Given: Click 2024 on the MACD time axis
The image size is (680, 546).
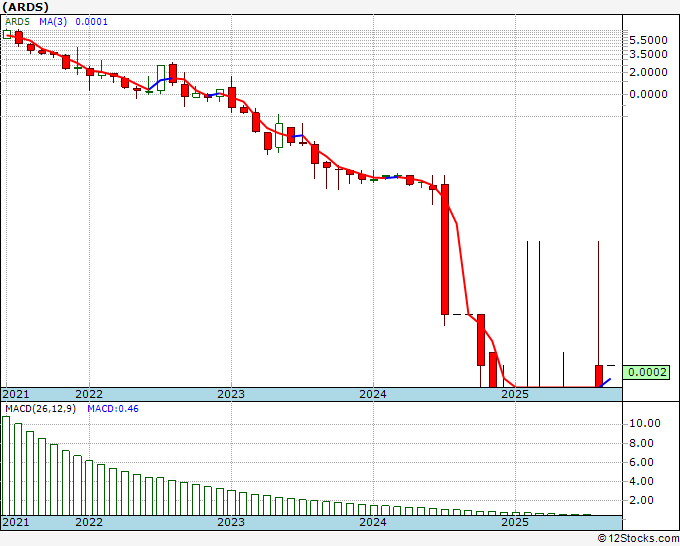Looking at the screenshot, I should (x=373, y=522).
